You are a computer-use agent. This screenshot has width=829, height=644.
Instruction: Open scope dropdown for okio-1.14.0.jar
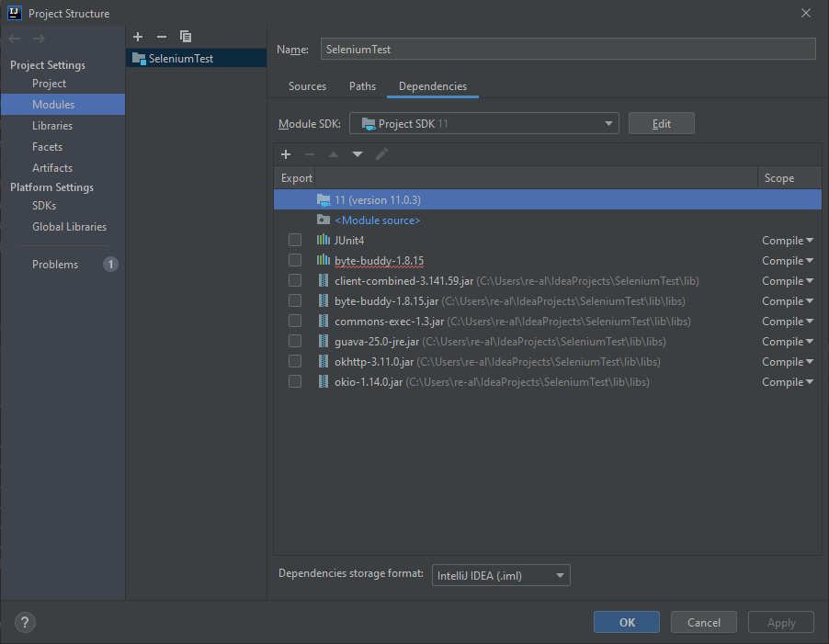pyautogui.click(x=788, y=382)
